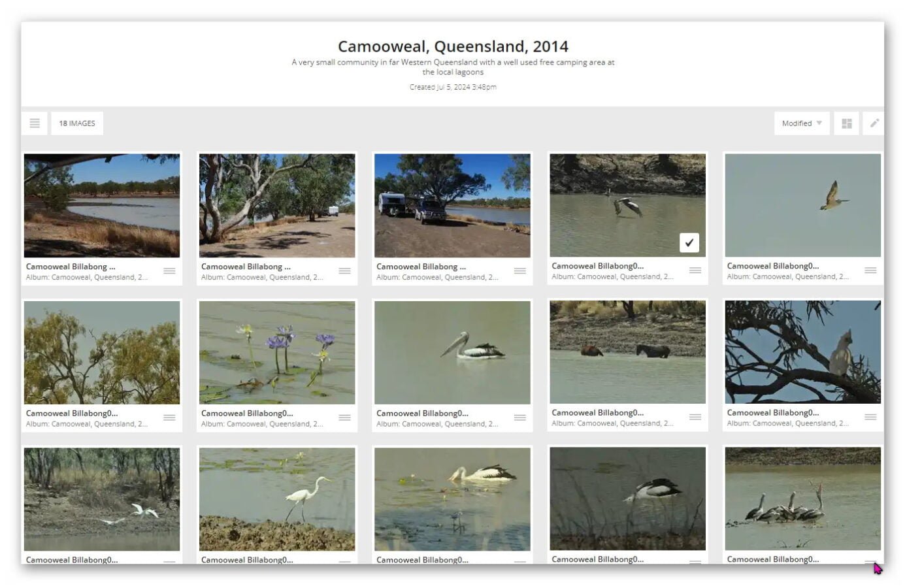This screenshot has height=588, width=905.
Task: Click album link under the water lilies photo
Action: coord(262,424)
